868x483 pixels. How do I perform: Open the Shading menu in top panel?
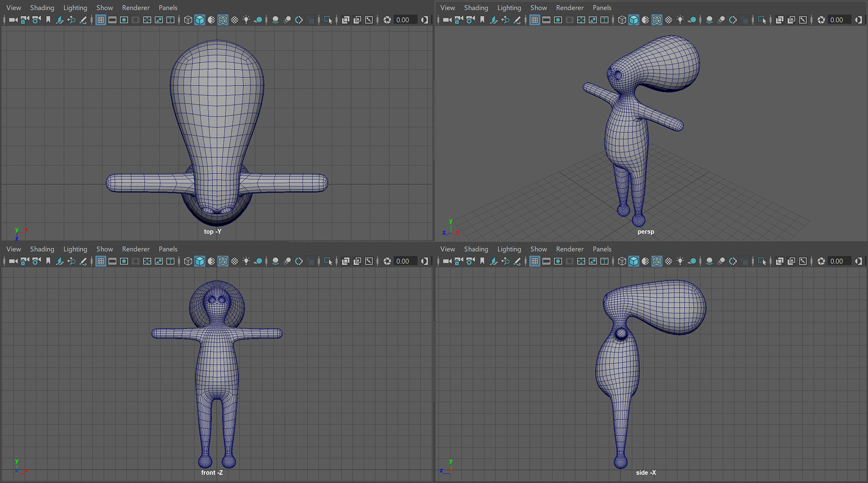pos(42,8)
